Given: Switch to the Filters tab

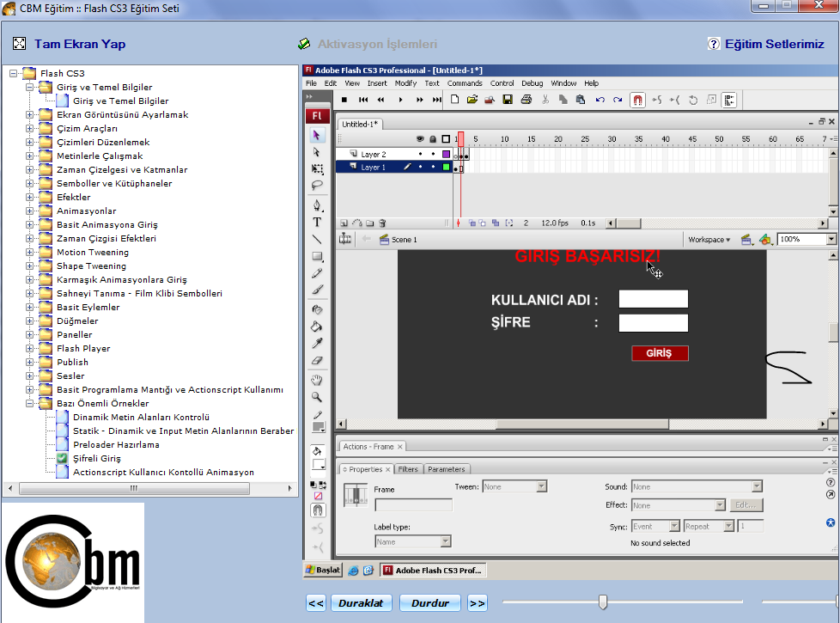Looking at the screenshot, I should [x=408, y=469].
